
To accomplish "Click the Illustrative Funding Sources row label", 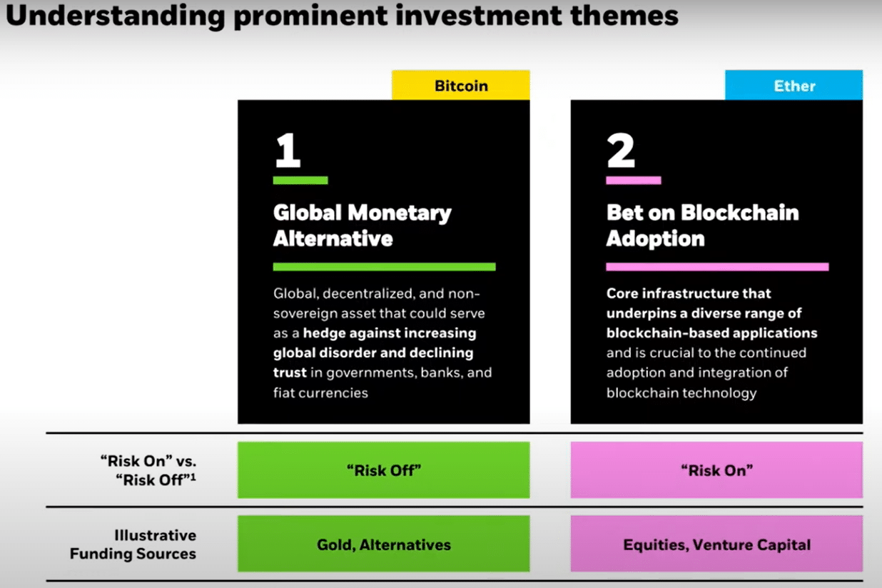I will click(x=133, y=544).
